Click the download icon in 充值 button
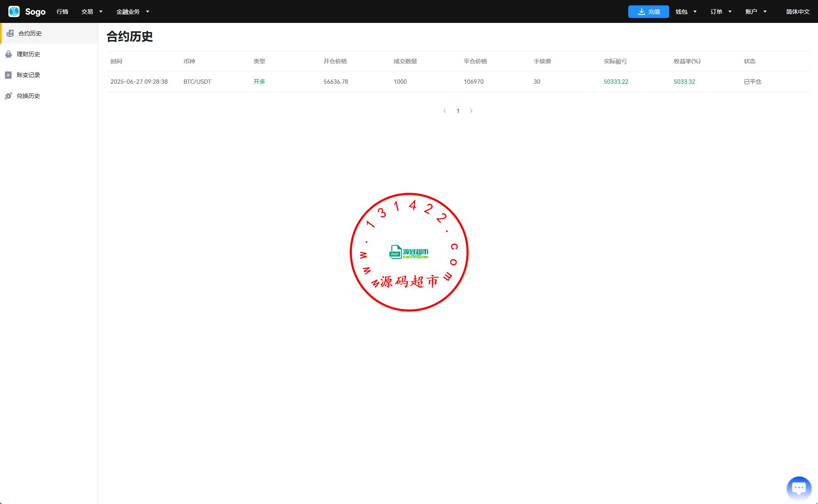818x504 pixels. click(641, 12)
